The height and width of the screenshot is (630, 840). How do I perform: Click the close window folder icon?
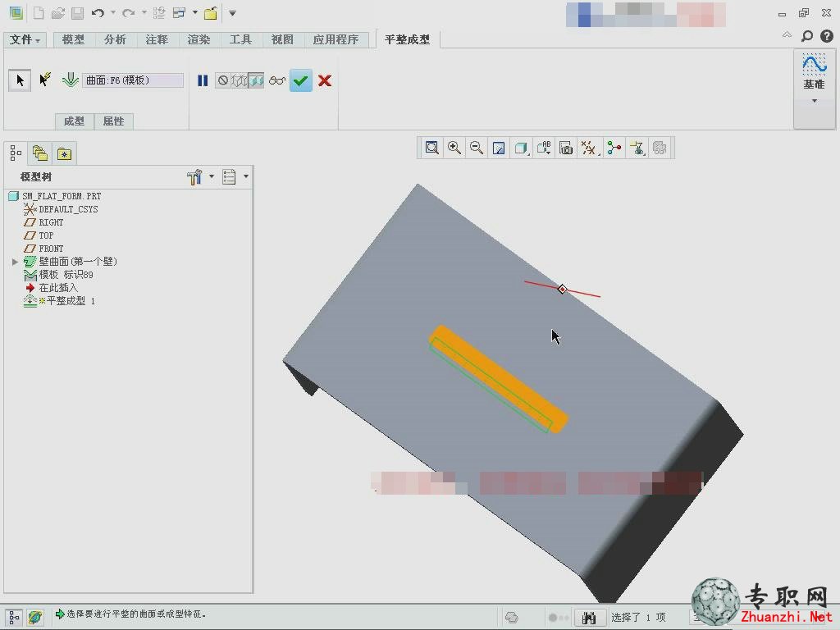tap(211, 13)
